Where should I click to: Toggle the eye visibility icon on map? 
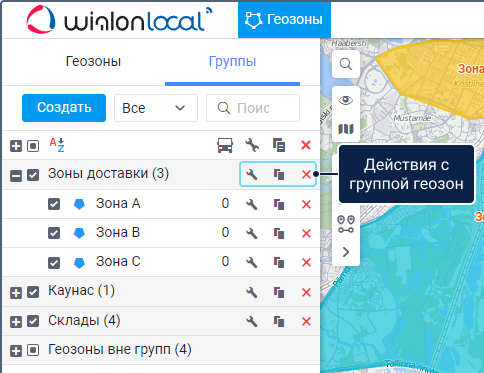tap(346, 100)
